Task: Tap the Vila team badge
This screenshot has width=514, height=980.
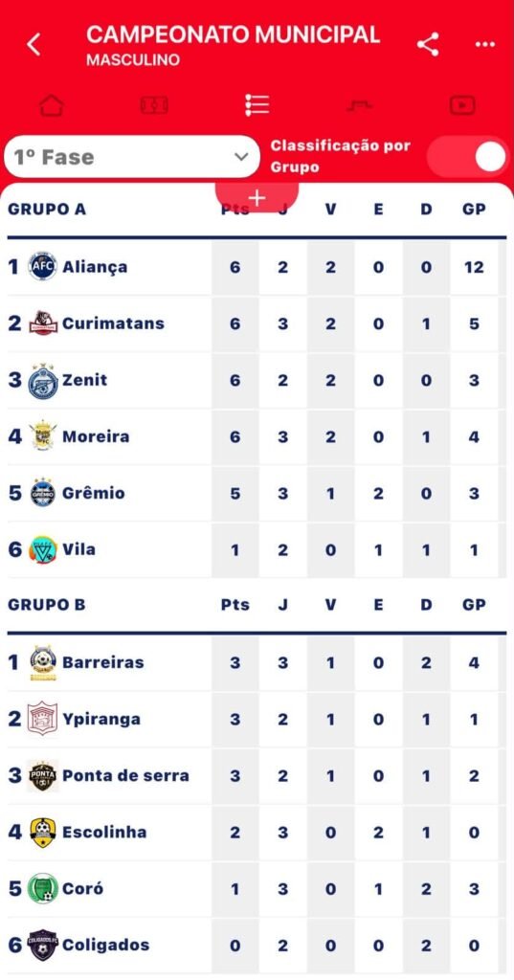Action: tap(43, 549)
